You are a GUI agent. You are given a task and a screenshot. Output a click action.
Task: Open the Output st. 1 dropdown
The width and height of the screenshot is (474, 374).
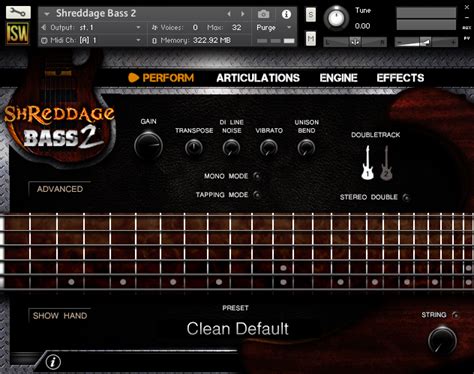pyautogui.click(x=91, y=27)
